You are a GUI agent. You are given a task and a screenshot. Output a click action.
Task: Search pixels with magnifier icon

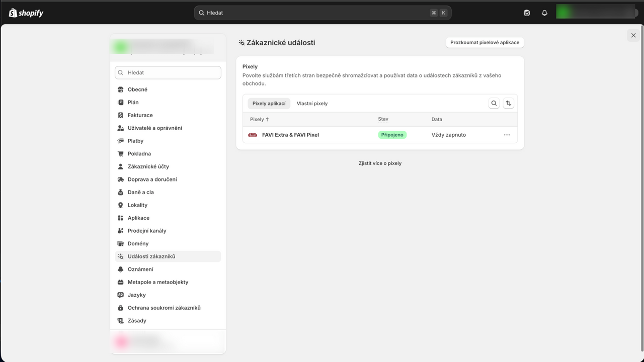click(494, 103)
